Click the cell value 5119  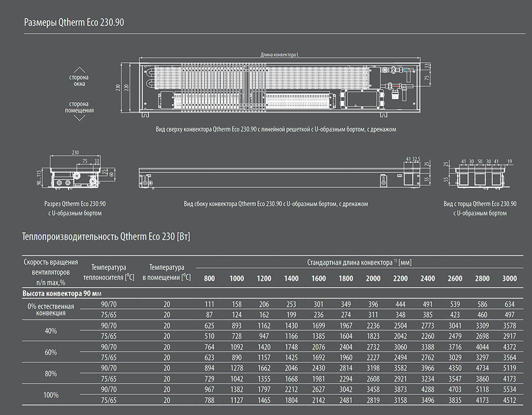[510, 368]
